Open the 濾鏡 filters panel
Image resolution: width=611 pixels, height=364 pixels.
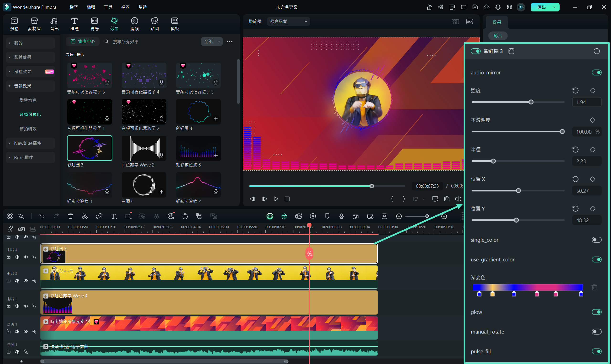(x=134, y=24)
